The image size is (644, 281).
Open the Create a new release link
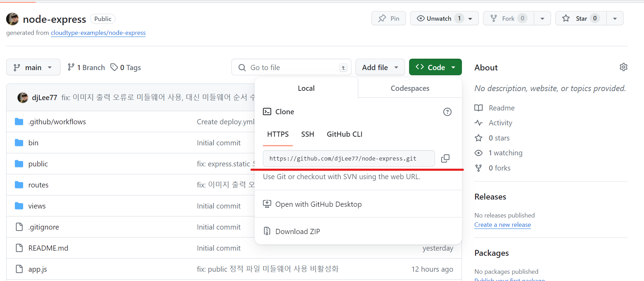tap(502, 225)
